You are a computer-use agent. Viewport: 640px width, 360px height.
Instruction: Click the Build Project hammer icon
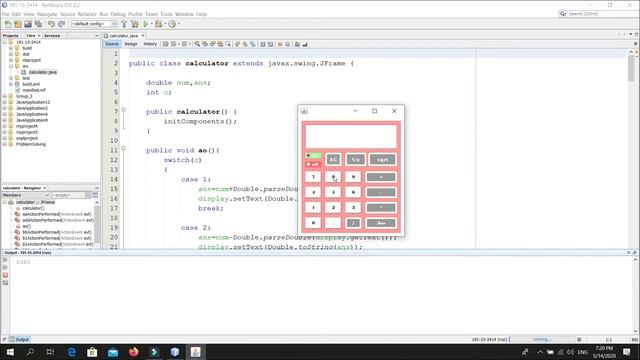click(x=124, y=24)
